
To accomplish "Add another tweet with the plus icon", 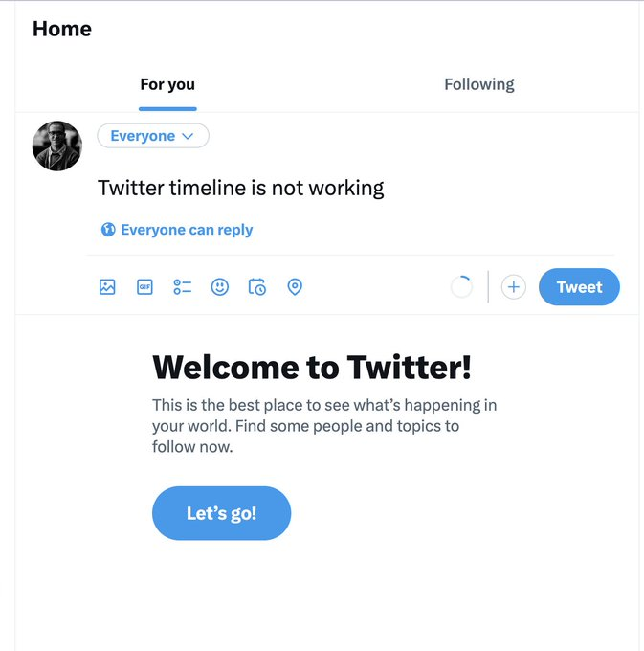I will pyautogui.click(x=514, y=286).
